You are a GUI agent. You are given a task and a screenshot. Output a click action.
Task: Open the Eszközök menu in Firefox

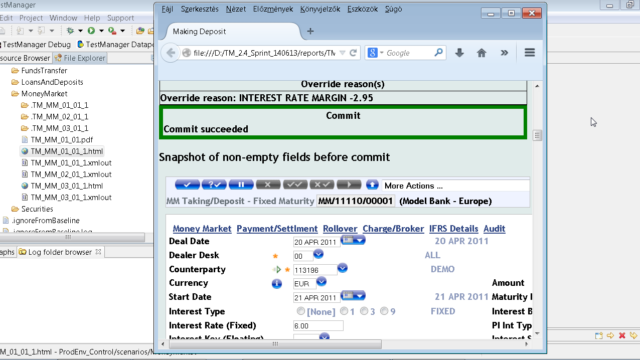[x=362, y=9]
